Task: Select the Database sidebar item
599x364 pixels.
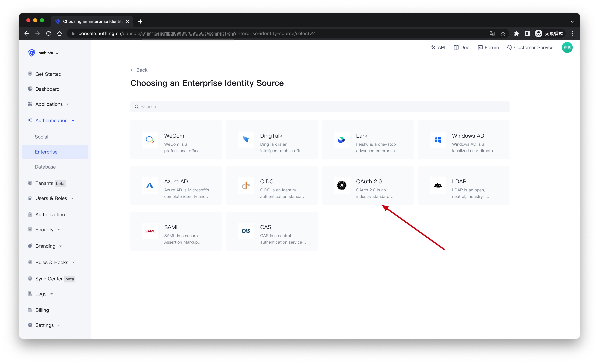Action: point(45,167)
